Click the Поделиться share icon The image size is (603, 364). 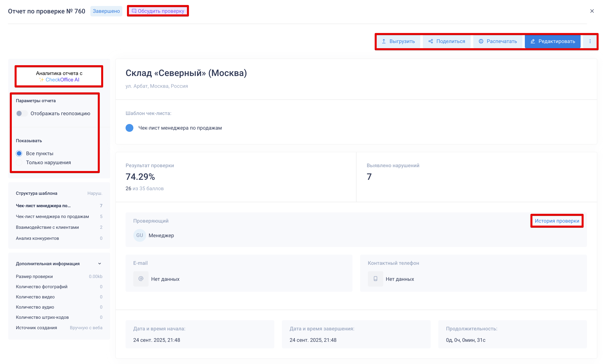click(430, 41)
